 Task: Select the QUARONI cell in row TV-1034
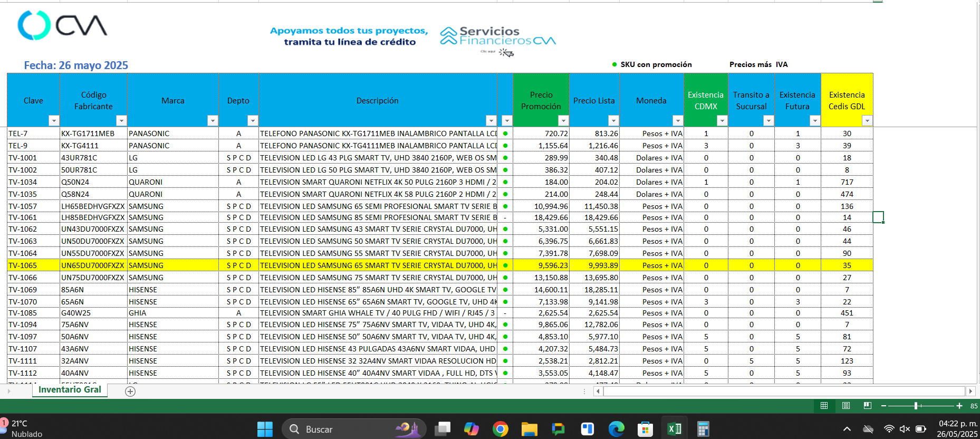pos(173,182)
